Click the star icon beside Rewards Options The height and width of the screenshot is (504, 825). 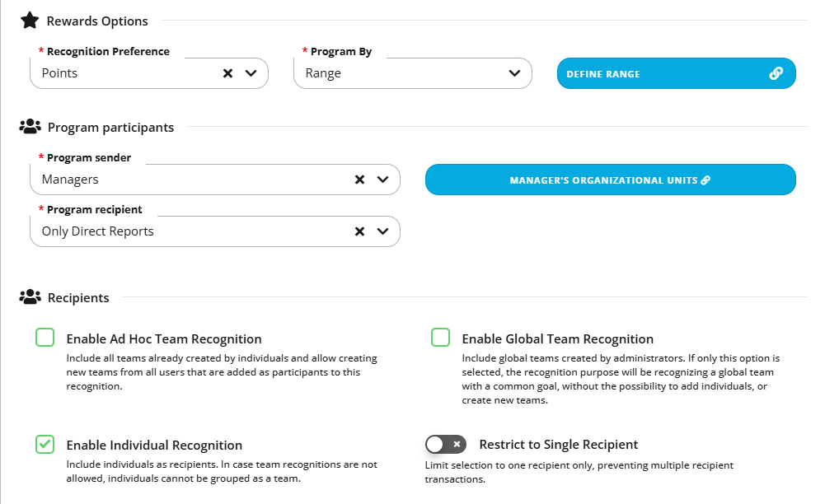pos(30,21)
